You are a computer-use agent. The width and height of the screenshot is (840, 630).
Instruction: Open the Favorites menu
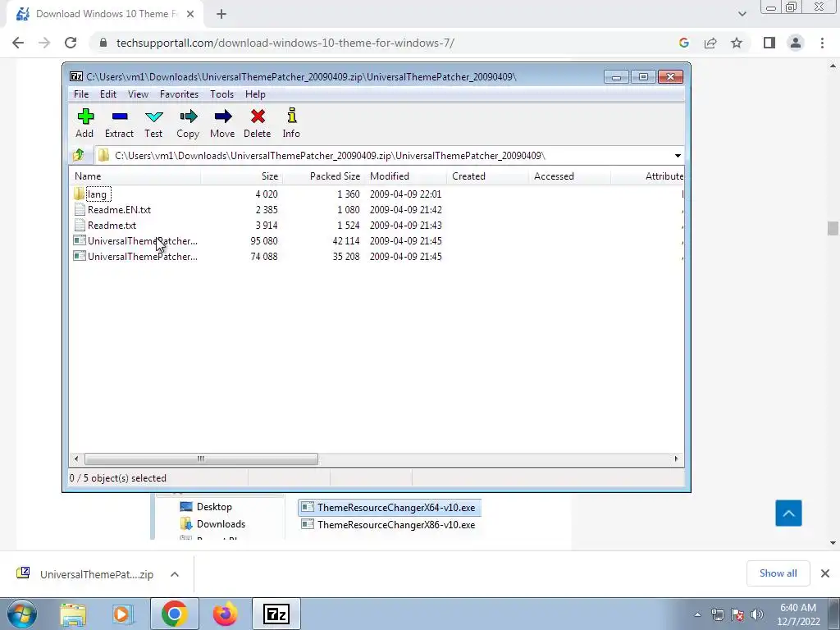tap(179, 94)
